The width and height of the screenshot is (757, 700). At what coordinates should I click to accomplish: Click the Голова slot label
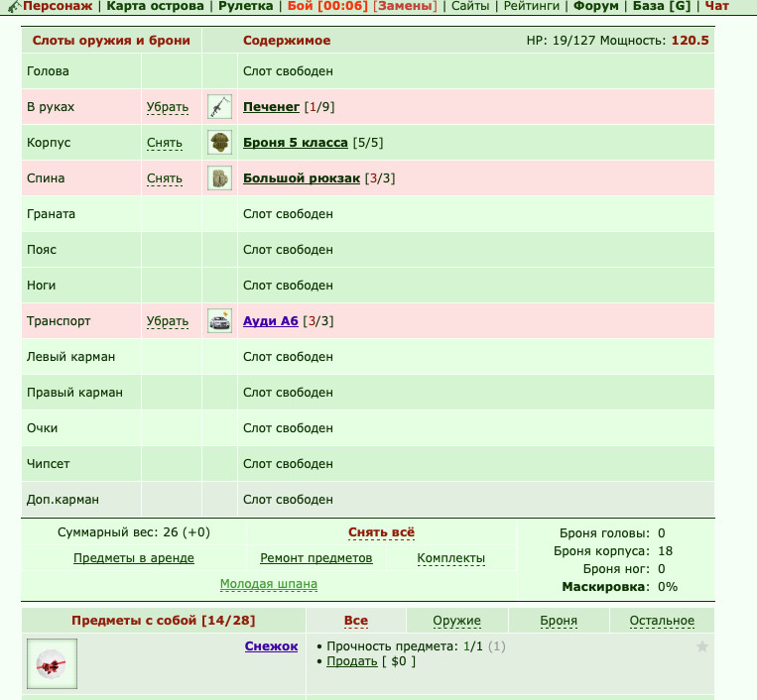pyautogui.click(x=48, y=71)
